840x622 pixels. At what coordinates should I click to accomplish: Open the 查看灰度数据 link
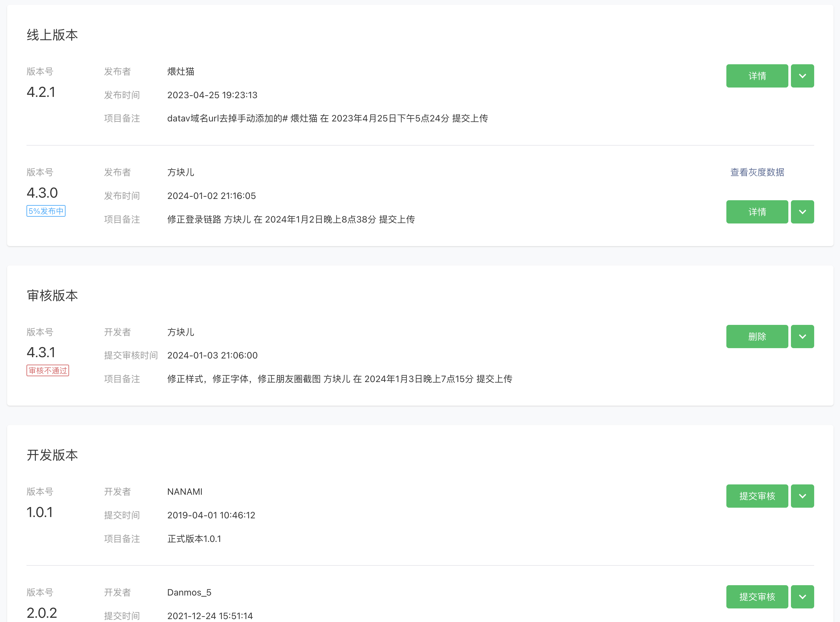(x=757, y=172)
